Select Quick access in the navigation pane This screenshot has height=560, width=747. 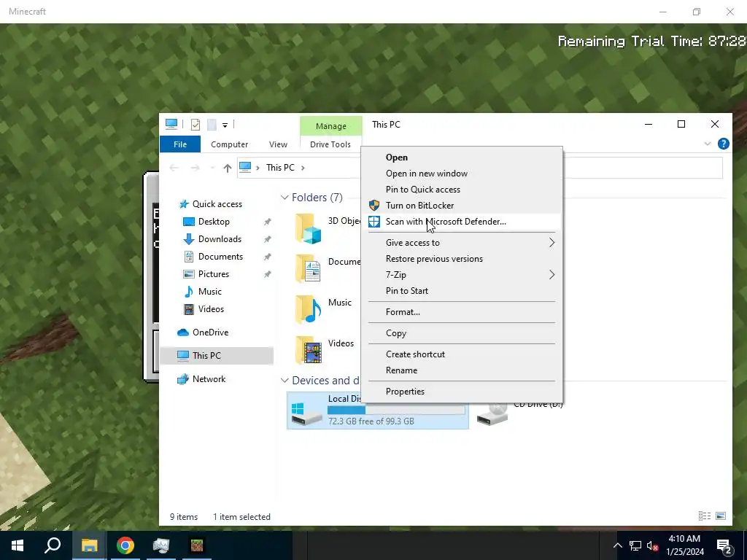[217, 204]
